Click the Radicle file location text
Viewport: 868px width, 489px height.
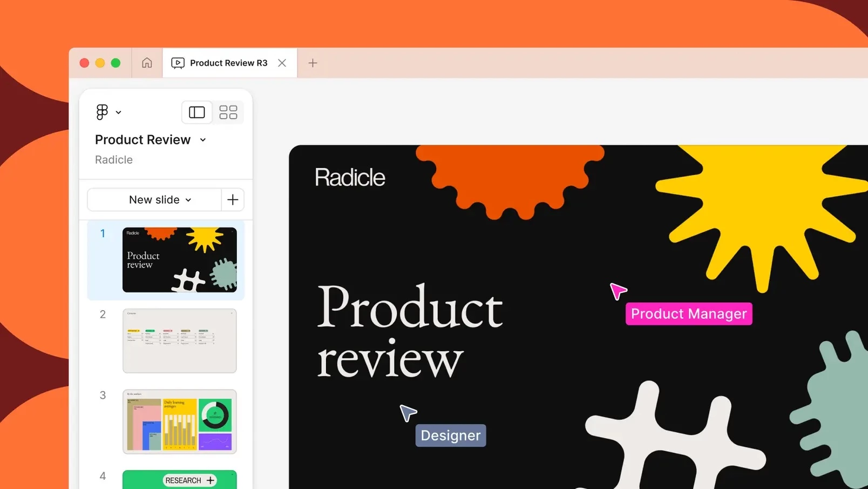click(113, 159)
